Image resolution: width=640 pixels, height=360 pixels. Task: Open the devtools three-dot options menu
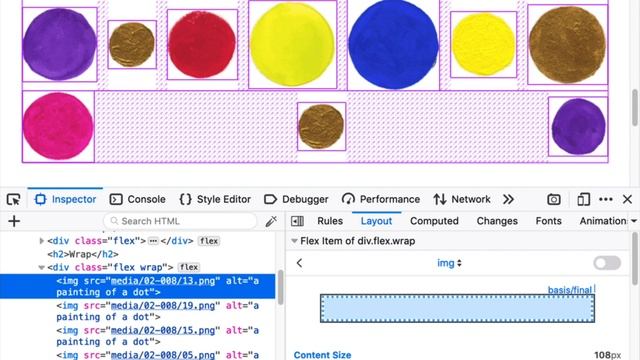606,200
